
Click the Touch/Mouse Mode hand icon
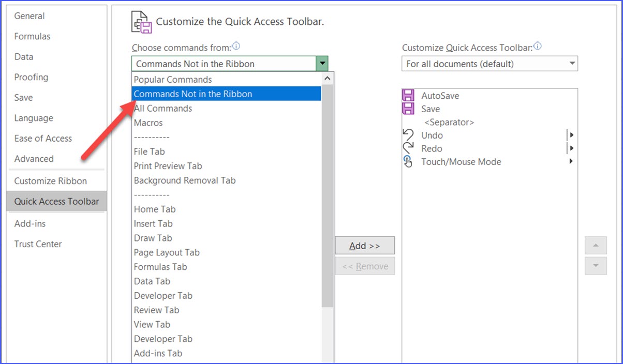pos(408,162)
